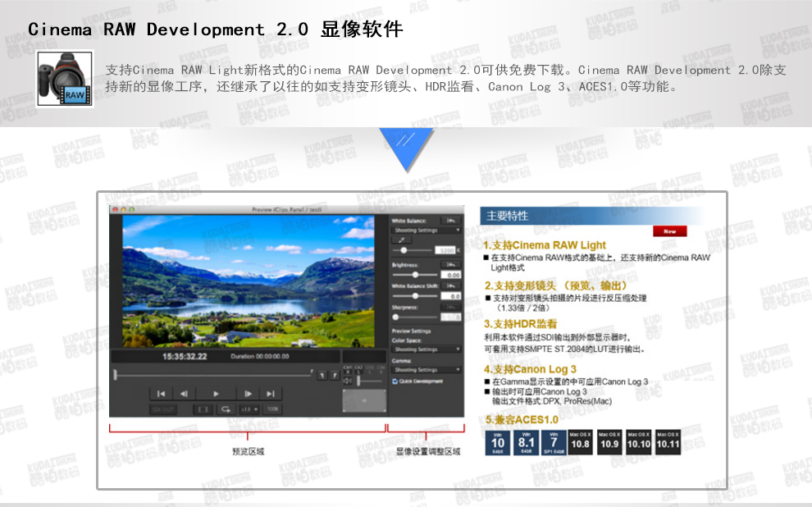
Task: Play the preview clip
Action: click(216, 394)
